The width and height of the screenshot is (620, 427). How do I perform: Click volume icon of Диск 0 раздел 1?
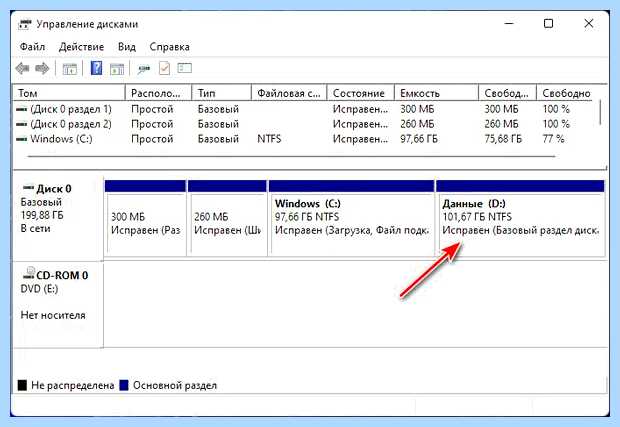[21, 109]
